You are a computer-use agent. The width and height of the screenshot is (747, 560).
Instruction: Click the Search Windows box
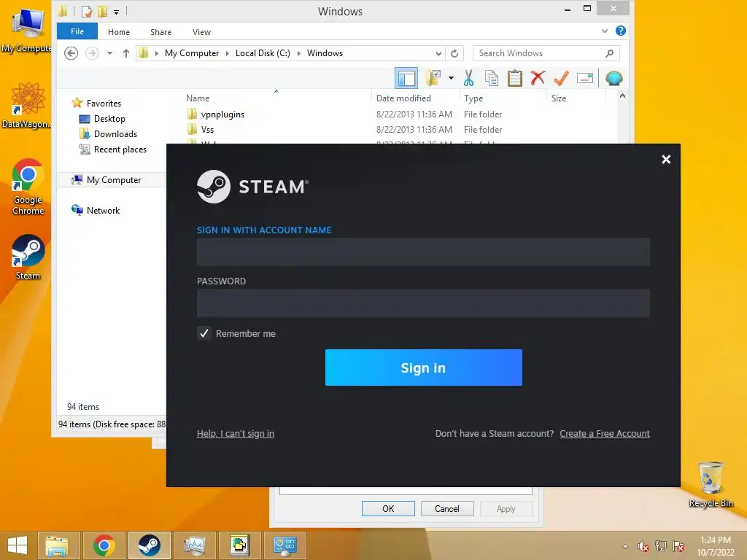pyautogui.click(x=546, y=53)
